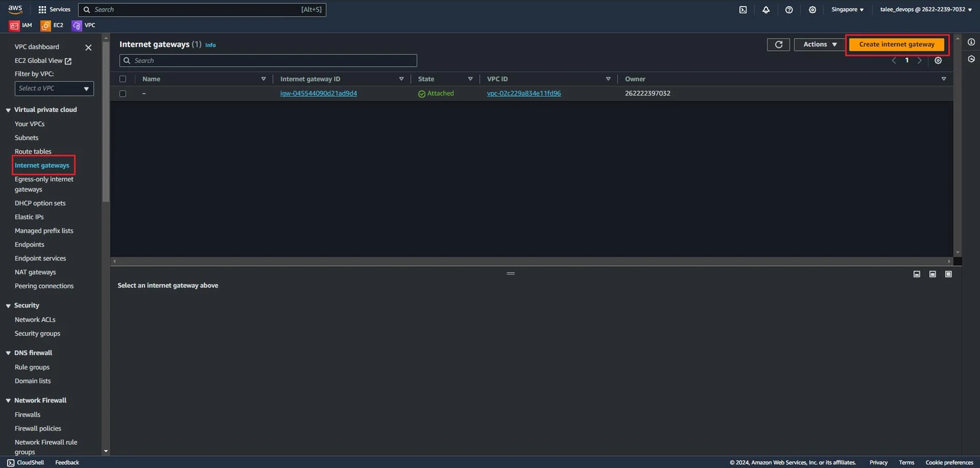Open the talee_devops account menu
Screen dimensions: 980x468
(925, 10)
